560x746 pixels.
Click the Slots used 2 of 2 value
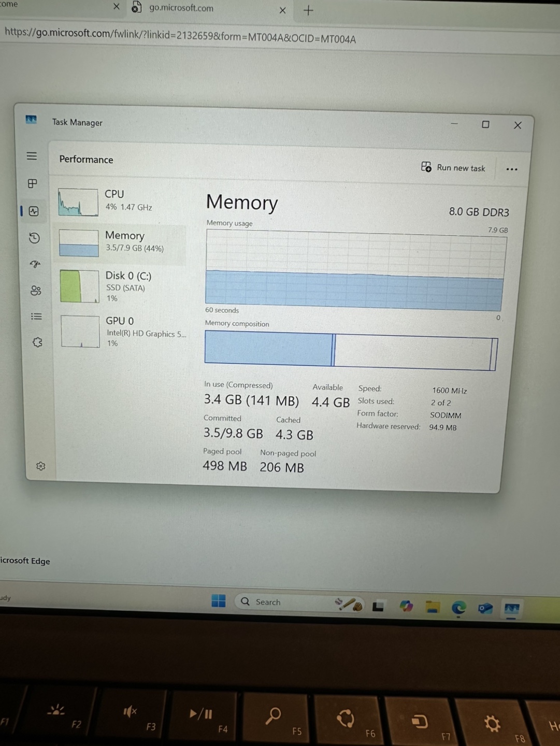441,403
